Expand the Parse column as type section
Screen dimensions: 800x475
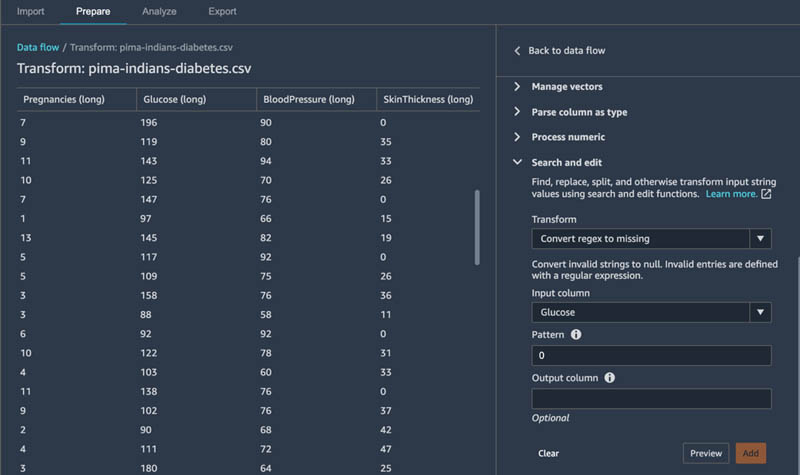coord(571,112)
